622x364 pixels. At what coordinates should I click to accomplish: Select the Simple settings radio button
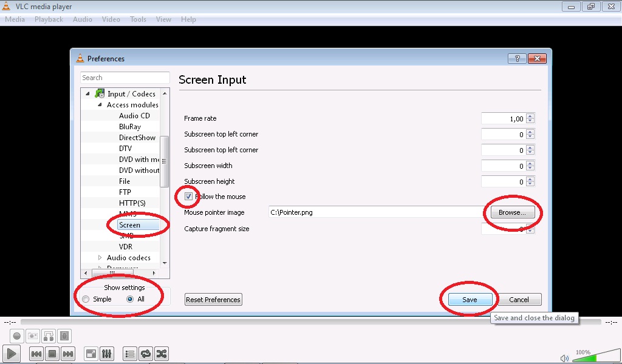click(x=86, y=299)
